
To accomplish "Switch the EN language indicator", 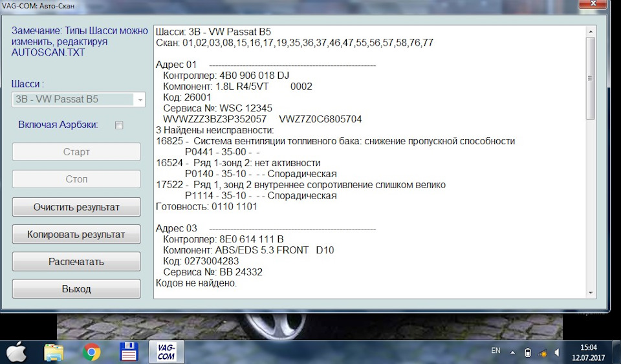I will 496,350.
